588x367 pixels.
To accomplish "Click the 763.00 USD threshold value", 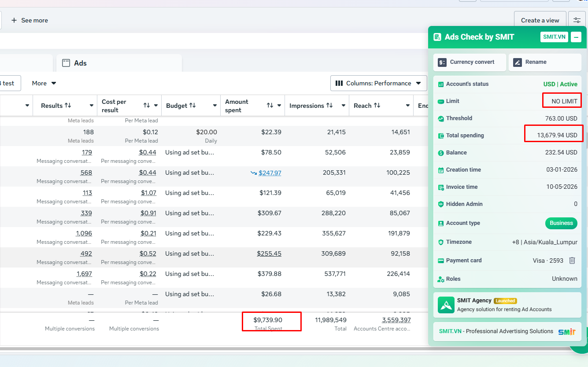I will point(561,118).
